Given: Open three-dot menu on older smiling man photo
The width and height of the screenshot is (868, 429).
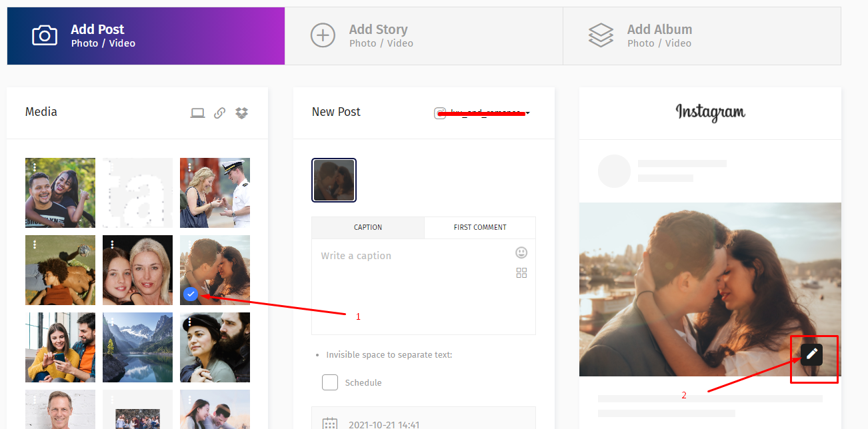Looking at the screenshot, I should tap(35, 399).
